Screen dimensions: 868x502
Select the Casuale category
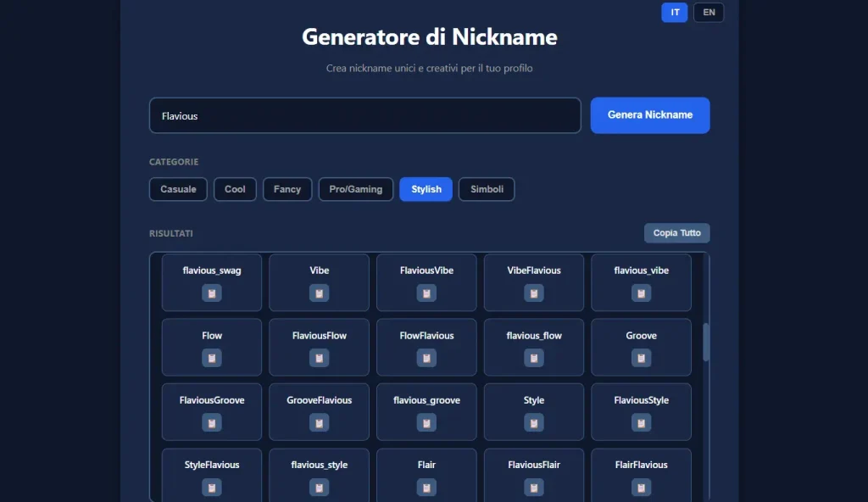pyautogui.click(x=178, y=189)
